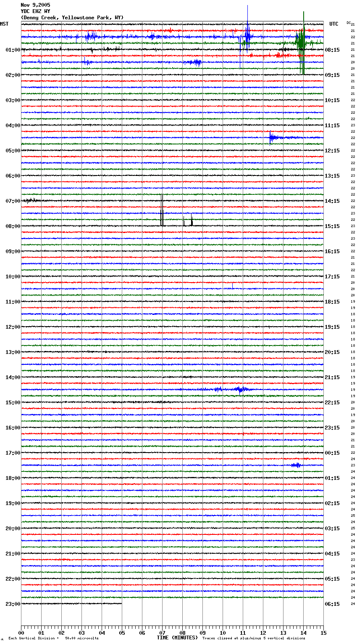Click the "MST" time zone label

4,24
